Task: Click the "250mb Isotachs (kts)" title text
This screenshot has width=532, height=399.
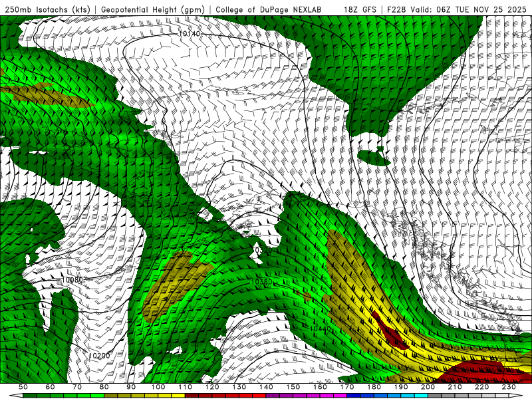Action: click(x=47, y=10)
